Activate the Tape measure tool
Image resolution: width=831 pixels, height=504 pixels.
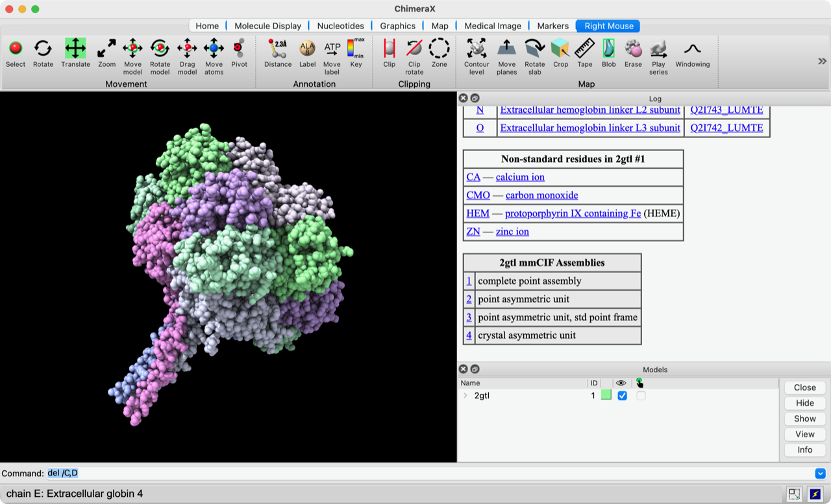pos(584,49)
